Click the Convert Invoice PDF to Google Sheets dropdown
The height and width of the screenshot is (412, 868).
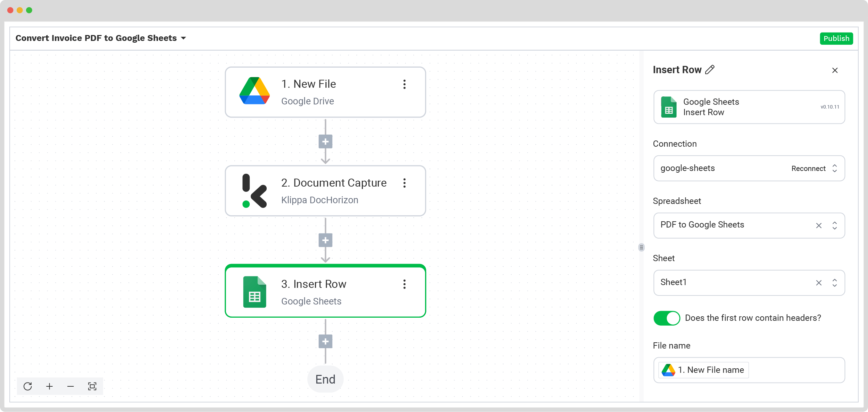184,38
